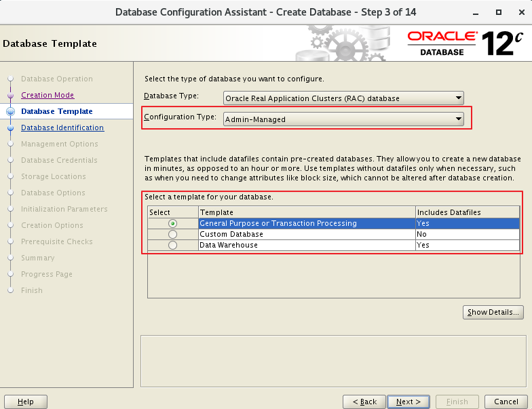This screenshot has height=409, width=532.
Task: Click the Database Template step bullet icon
Action: tap(10, 111)
